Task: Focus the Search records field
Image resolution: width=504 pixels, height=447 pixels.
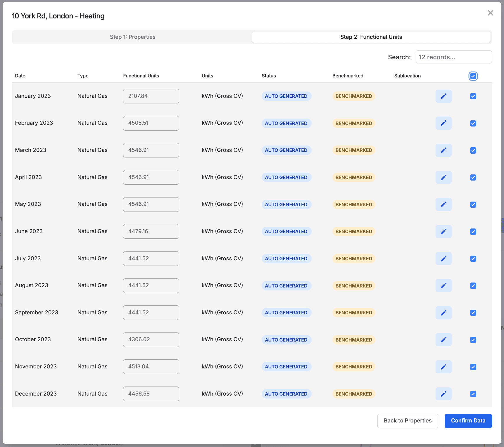Action: point(453,57)
